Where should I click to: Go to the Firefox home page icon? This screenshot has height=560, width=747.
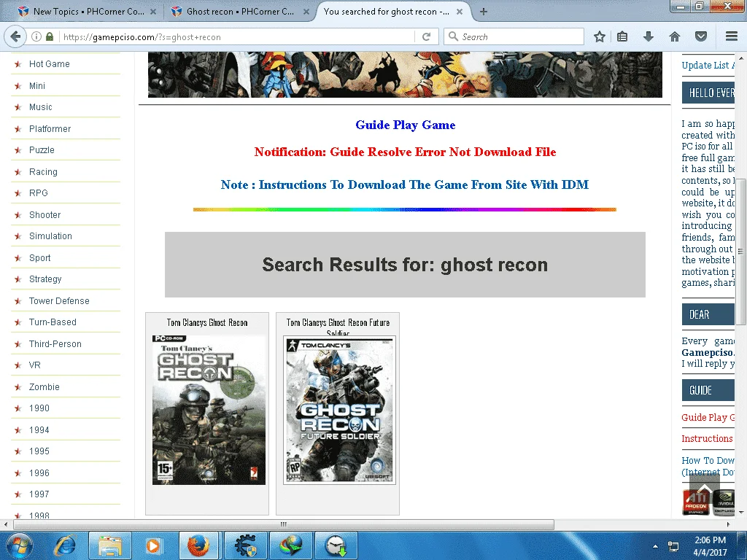[675, 36]
